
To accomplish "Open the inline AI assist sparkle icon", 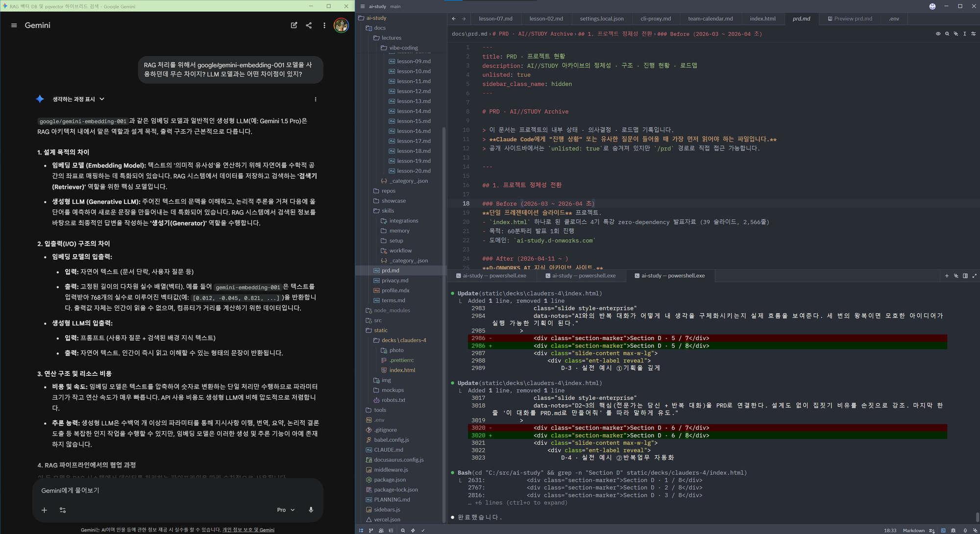I will (x=955, y=34).
